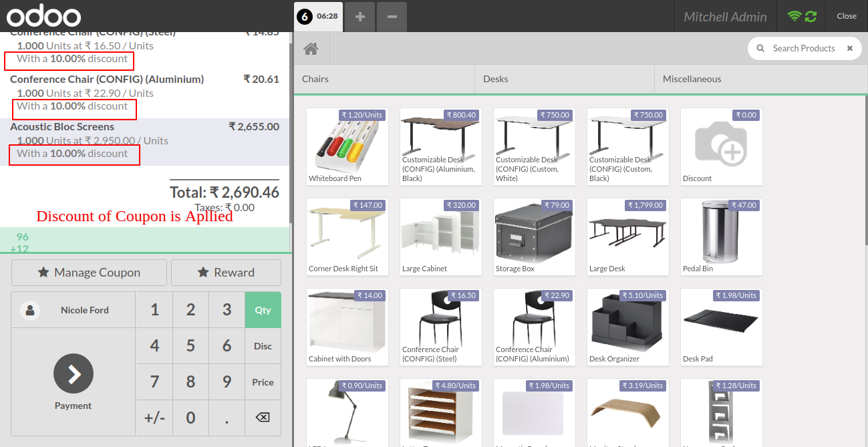This screenshot has height=447, width=868.
Task: Tap numpad key 3
Action: pos(227,310)
